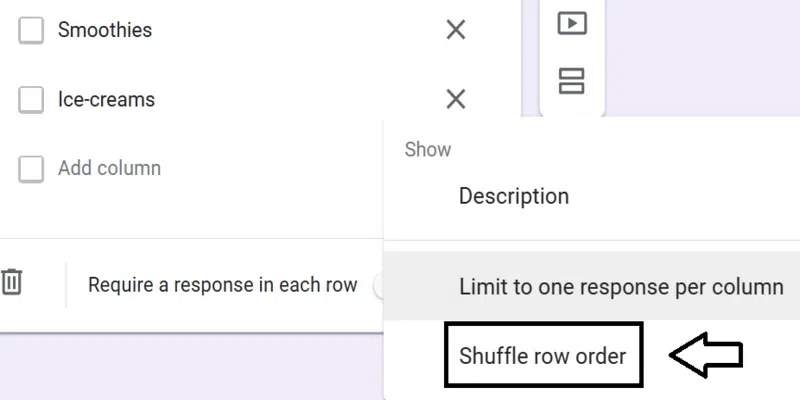
Task: Click the purple form background area
Action: pos(700,60)
